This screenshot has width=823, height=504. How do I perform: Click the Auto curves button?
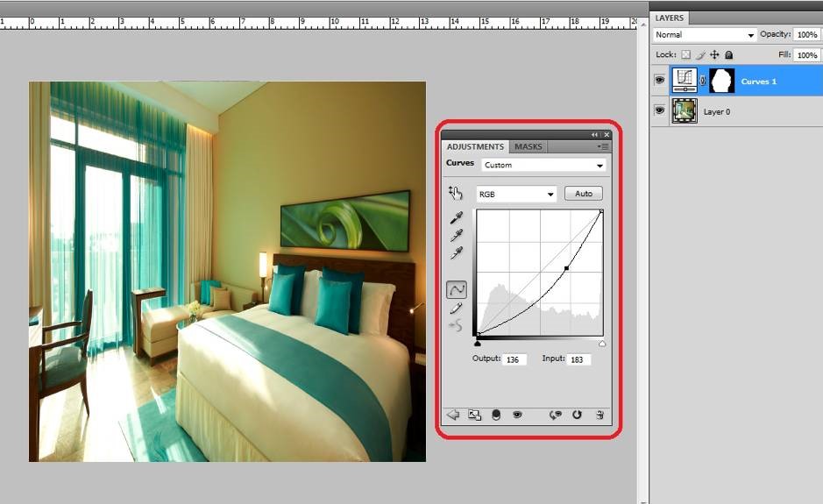coord(584,194)
